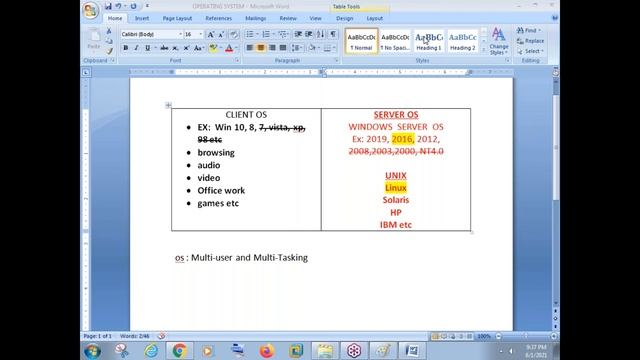Activate the Format Painter brush
This screenshot has width=640, height=360.
[109, 51]
